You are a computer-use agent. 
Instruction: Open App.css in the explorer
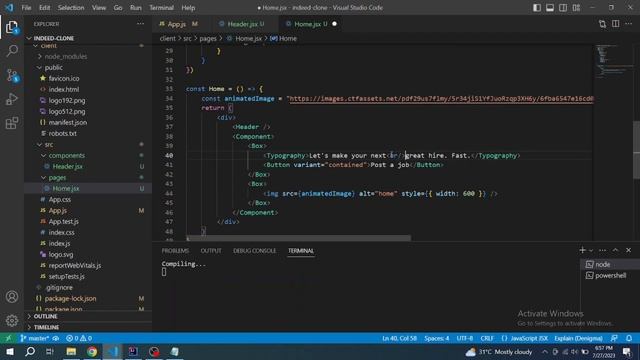coord(88,200)
